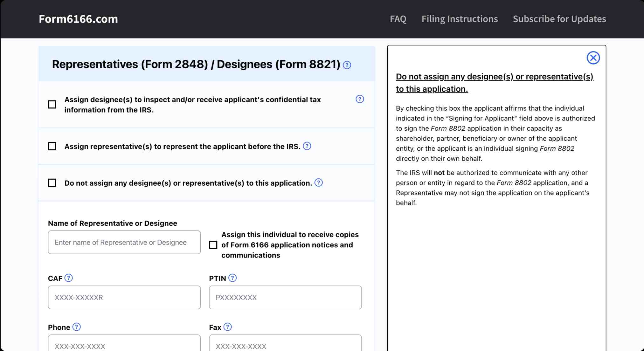
Task: Click the help icon next to assign representative checkbox
Action: 308,146
